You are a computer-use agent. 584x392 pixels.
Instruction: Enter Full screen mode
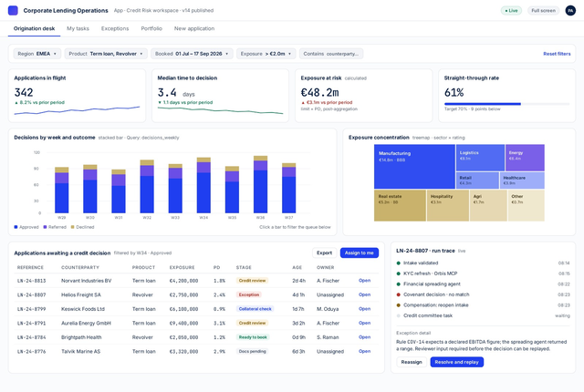(543, 10)
